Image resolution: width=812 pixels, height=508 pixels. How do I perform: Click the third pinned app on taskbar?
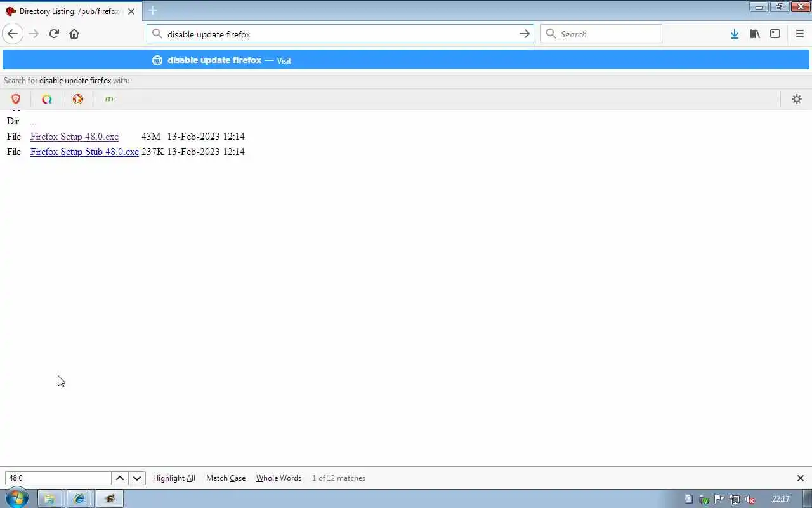pos(110,498)
